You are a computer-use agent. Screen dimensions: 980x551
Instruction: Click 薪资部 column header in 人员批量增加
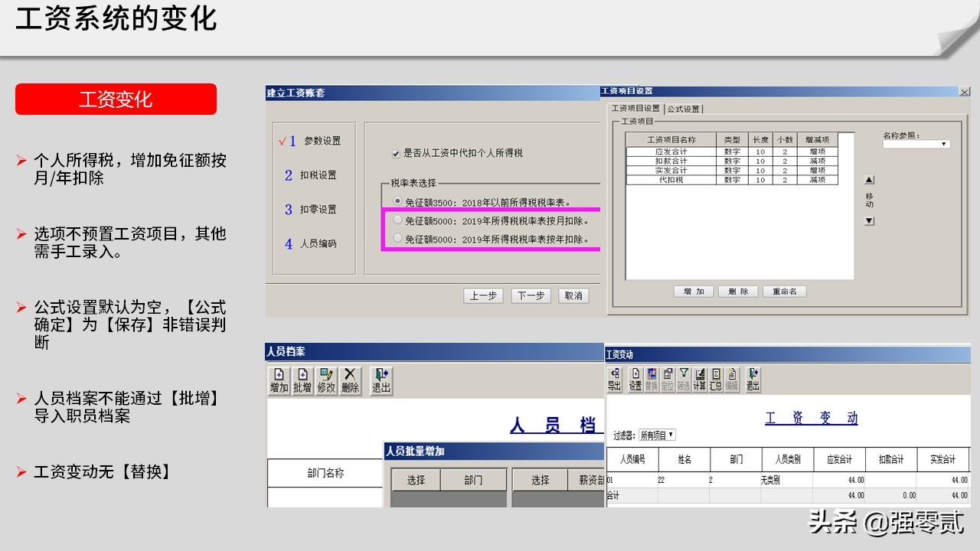587,480
